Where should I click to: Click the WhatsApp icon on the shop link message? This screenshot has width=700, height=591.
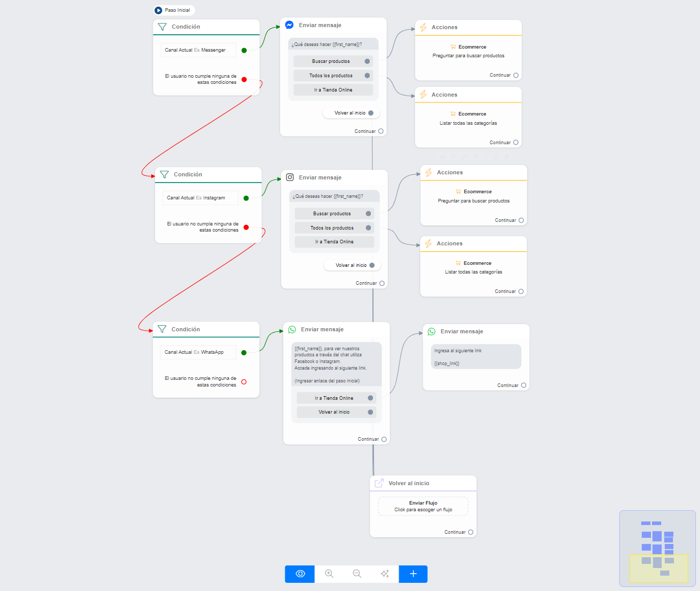(x=432, y=331)
